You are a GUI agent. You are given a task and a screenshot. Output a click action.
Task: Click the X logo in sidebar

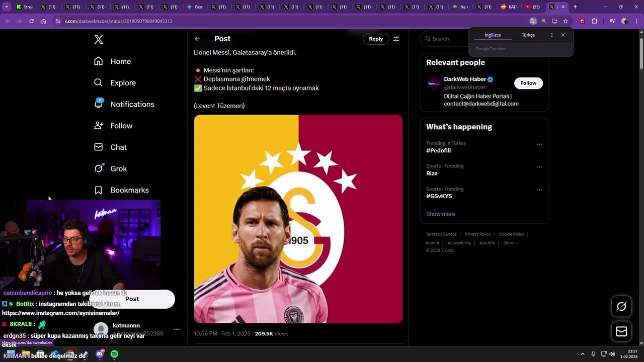pos(99,40)
